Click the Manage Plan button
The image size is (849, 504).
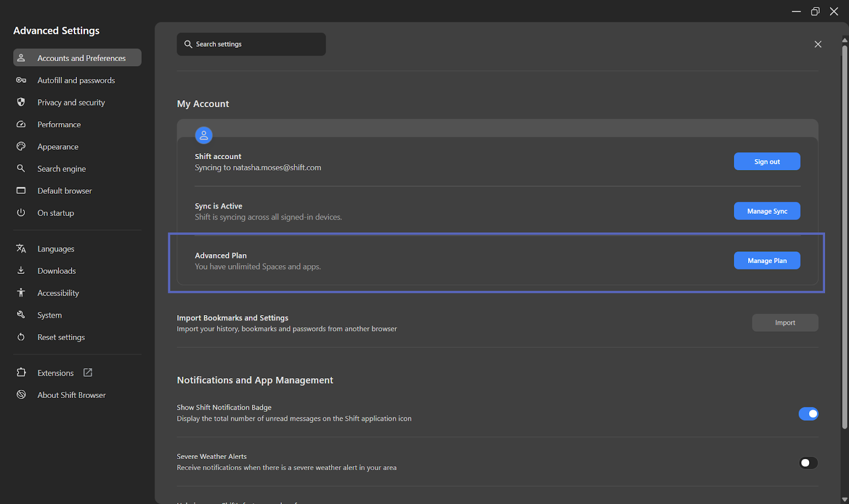click(x=767, y=260)
